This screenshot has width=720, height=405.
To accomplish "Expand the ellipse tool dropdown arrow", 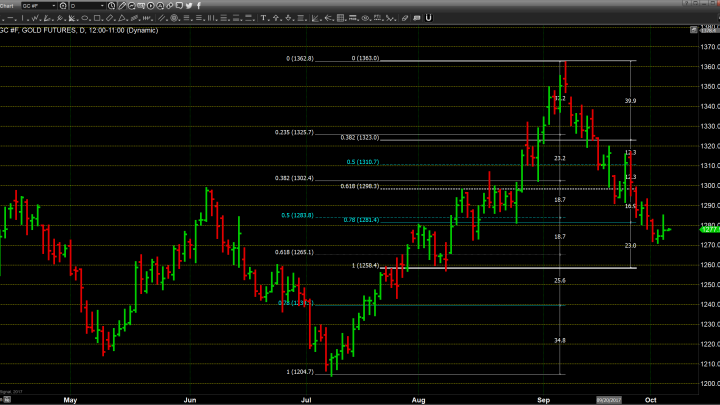I will [x=90, y=20].
